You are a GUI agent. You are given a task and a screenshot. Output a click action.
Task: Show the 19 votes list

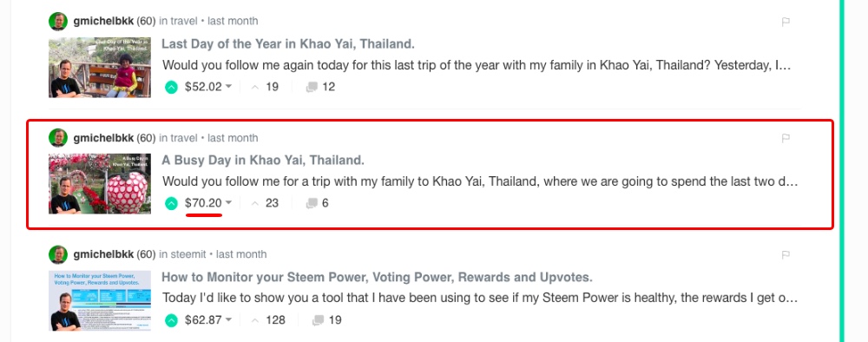(265, 87)
